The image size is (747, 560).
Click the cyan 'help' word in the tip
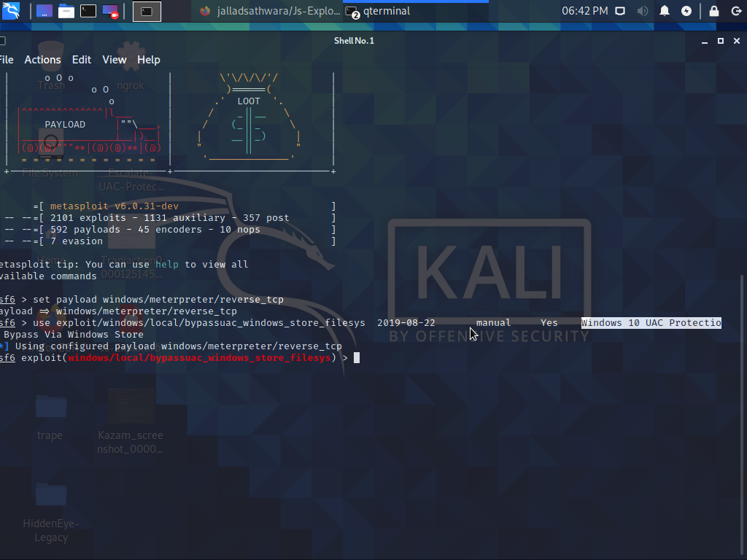coord(167,264)
